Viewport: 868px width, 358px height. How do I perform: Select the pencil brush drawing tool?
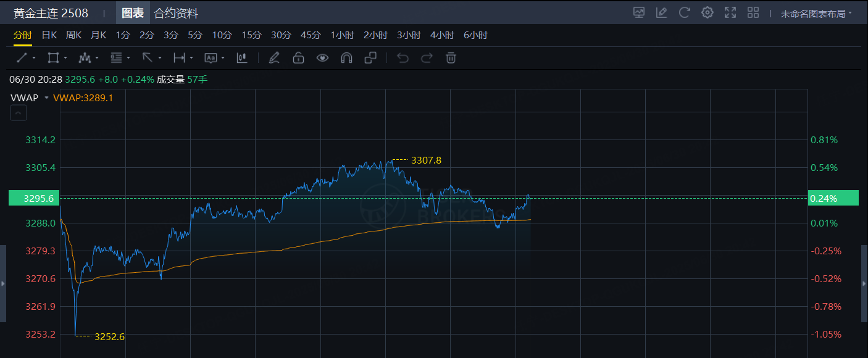[274, 58]
